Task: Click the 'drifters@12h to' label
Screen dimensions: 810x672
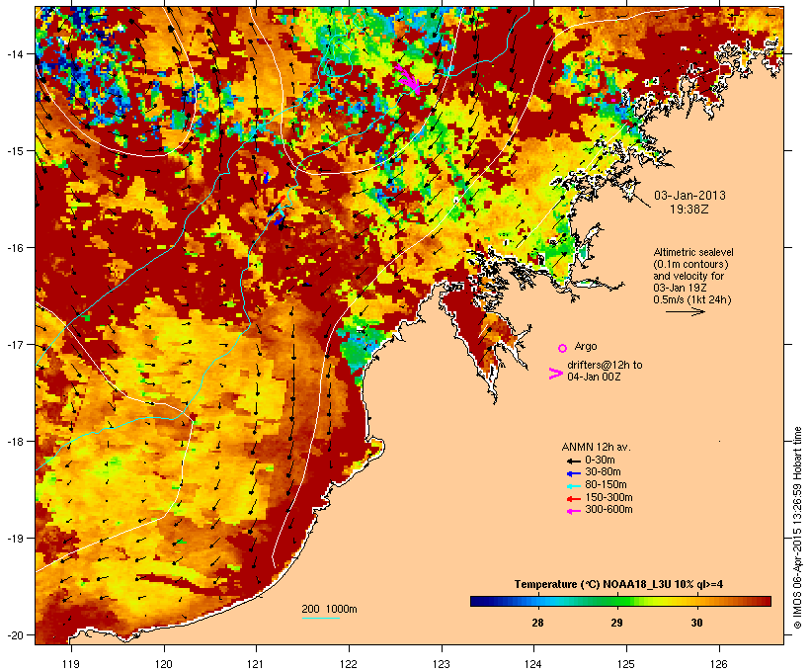Action: coord(605,365)
